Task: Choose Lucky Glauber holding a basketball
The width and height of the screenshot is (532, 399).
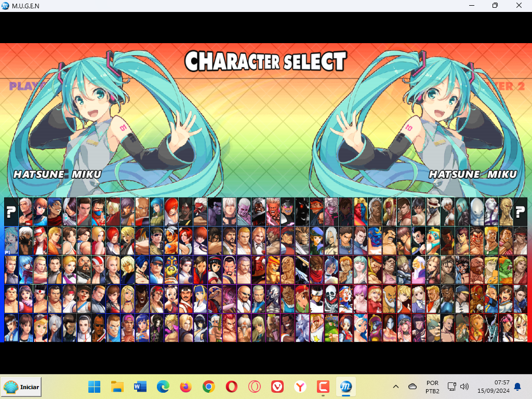Action: coord(128,328)
